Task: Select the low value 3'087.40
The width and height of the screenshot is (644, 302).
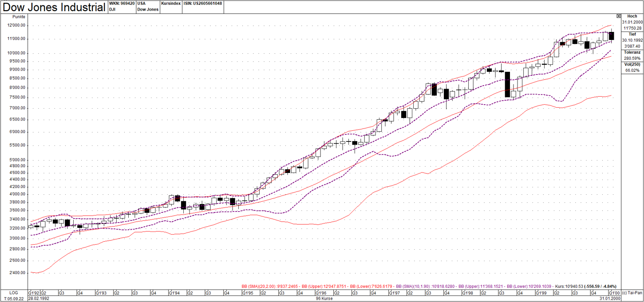Action: (x=632, y=46)
